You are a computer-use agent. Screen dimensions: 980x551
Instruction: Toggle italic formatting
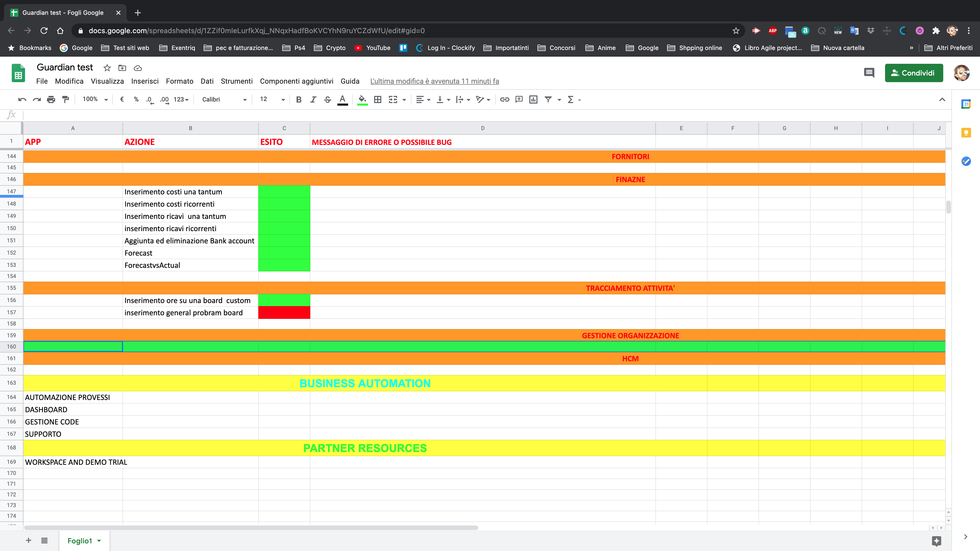pos(313,100)
